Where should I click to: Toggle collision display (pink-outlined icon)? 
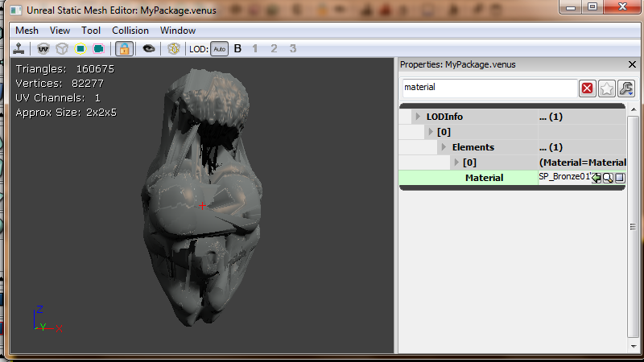[98, 49]
